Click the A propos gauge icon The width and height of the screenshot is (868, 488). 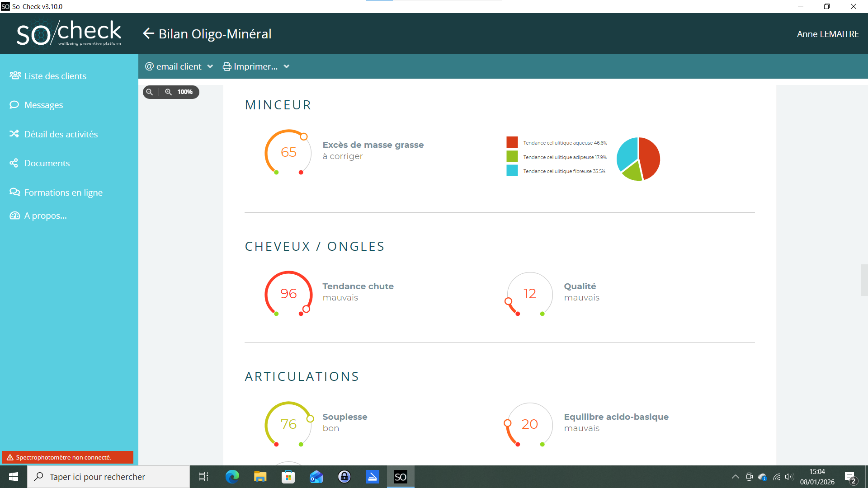(14, 216)
